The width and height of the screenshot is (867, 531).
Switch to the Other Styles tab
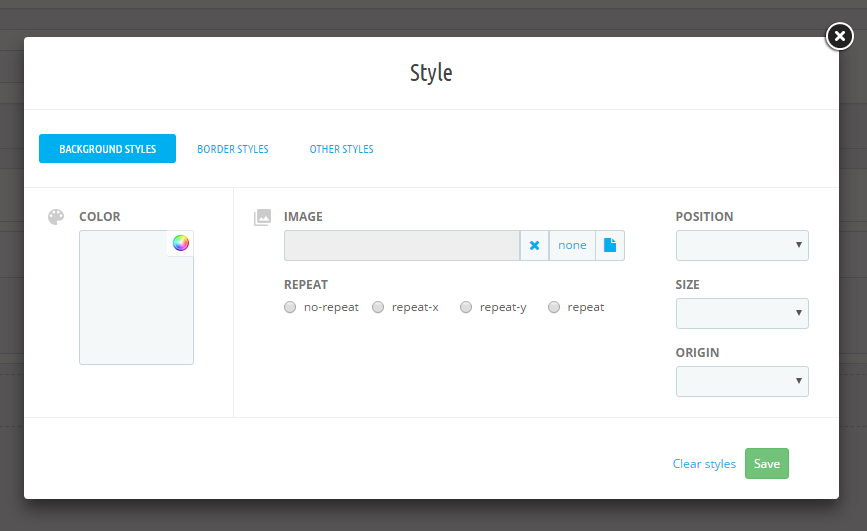coord(341,149)
